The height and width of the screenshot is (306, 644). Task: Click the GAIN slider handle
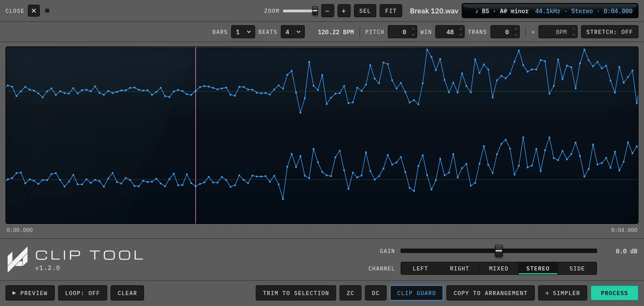(499, 251)
